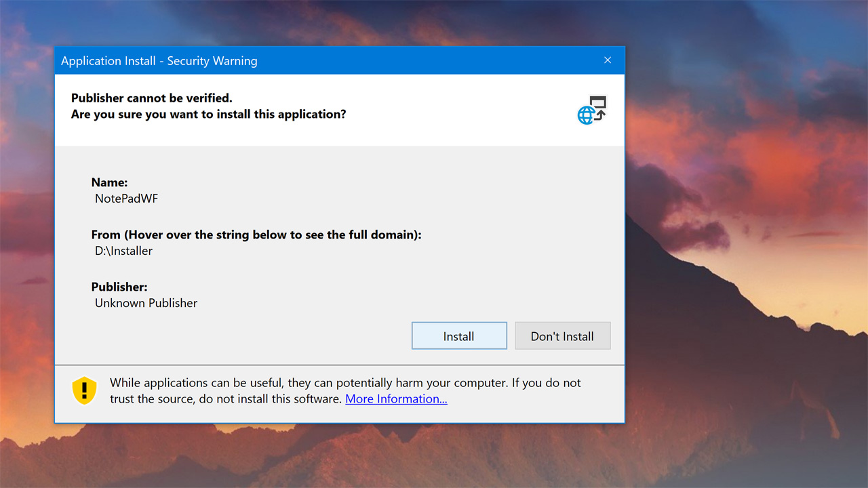Click the Install button
Viewport: 868px width, 488px height.
click(x=459, y=335)
